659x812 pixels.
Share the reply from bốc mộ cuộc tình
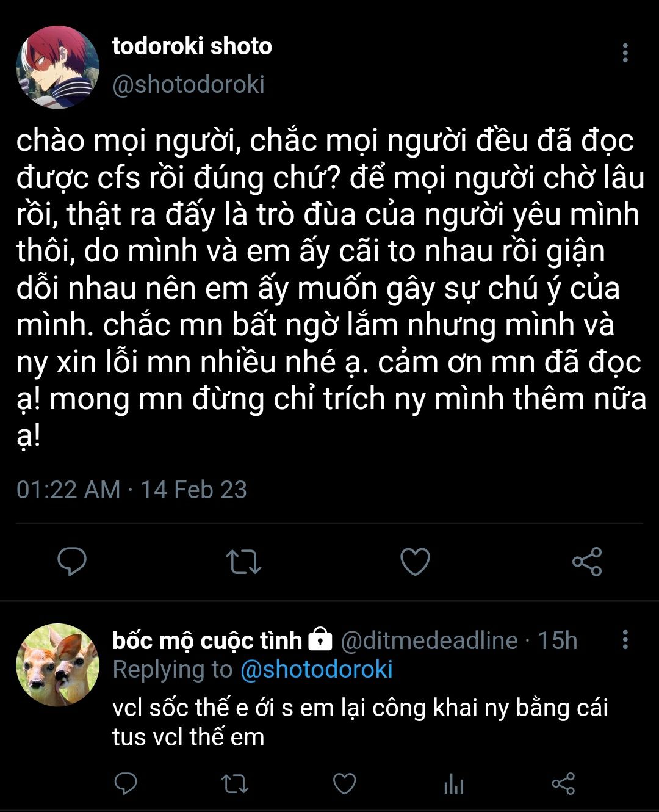click(x=563, y=783)
